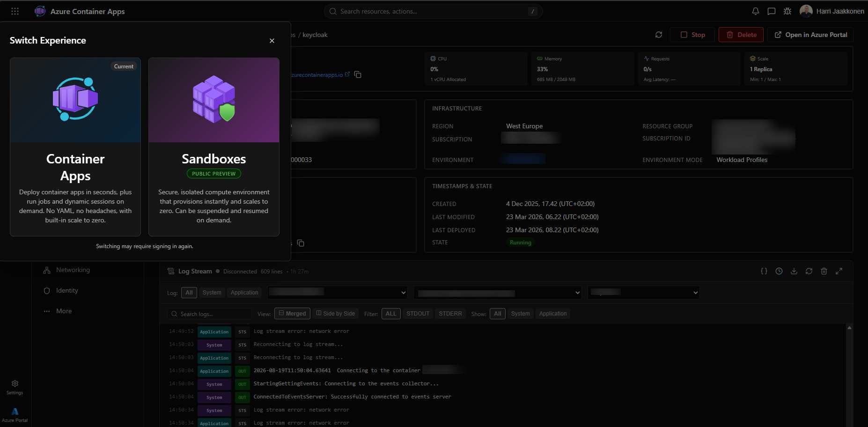Screen dimensions: 868x427
Task: Set Log selector to Application
Action: (244, 293)
